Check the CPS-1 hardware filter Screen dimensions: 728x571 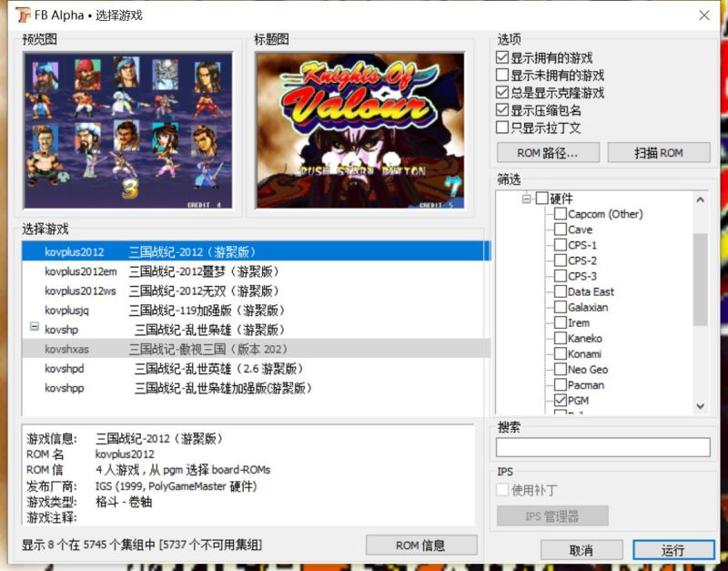tap(561, 245)
